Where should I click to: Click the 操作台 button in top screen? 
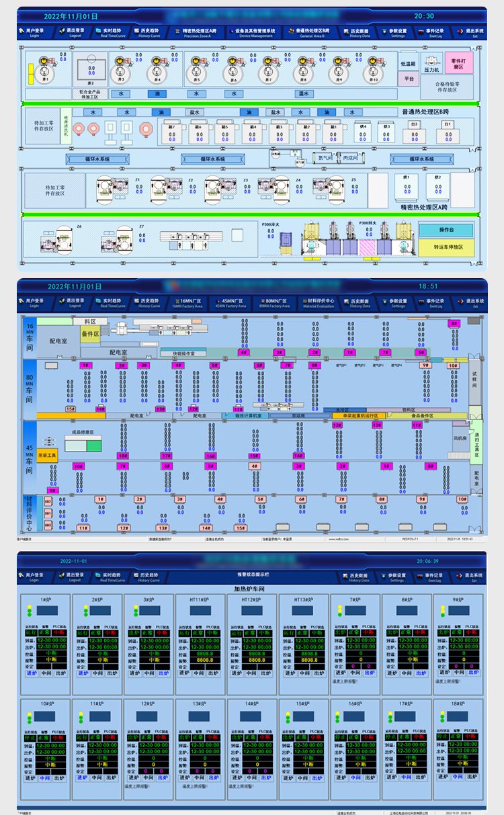[x=446, y=230]
